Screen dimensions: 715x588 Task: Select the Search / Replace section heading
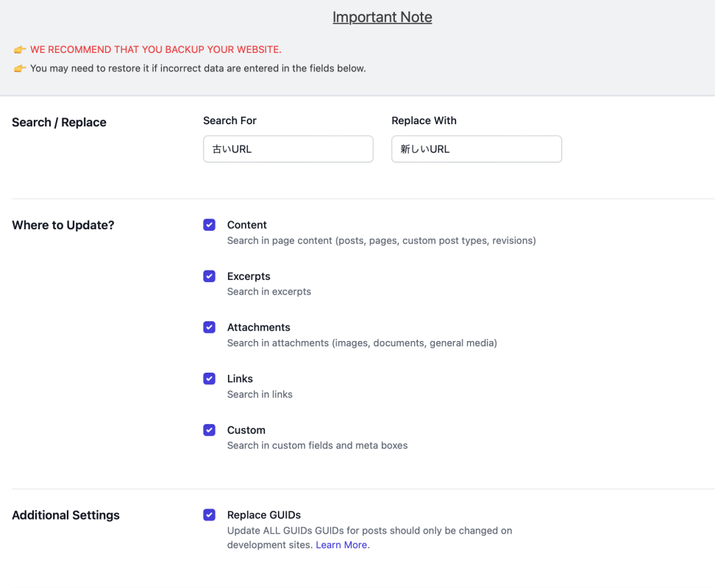click(x=59, y=123)
